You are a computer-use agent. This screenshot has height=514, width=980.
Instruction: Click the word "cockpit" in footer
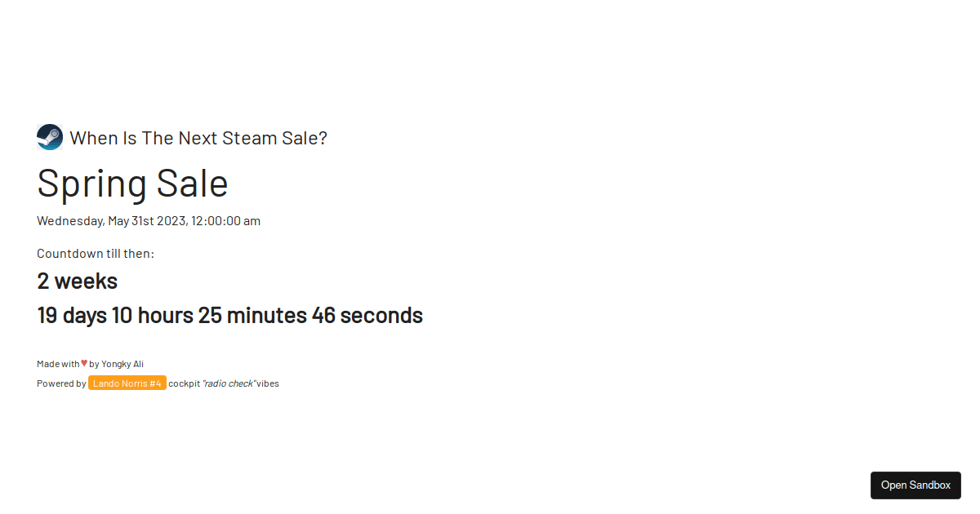(x=184, y=383)
